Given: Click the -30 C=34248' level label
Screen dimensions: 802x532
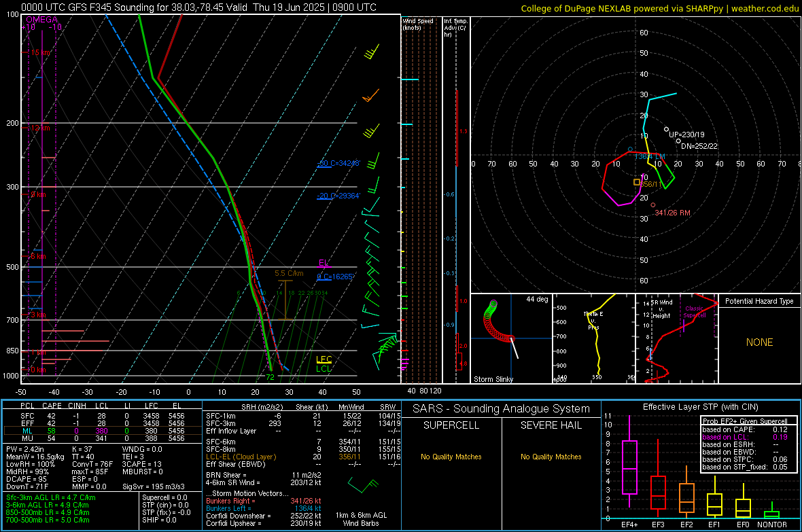Looking at the screenshot, I should tap(338, 163).
